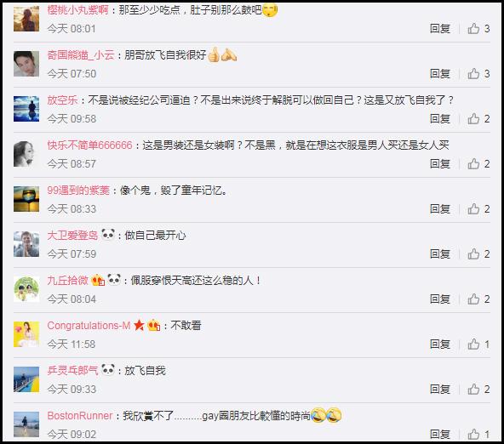Reply to 放空乐's comment
The height and width of the screenshot is (444, 504).
[x=440, y=119]
